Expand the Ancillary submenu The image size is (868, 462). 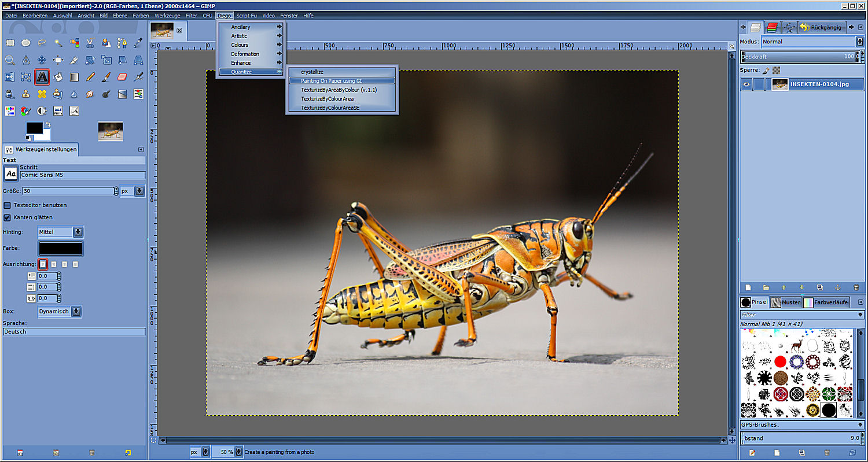click(x=251, y=27)
